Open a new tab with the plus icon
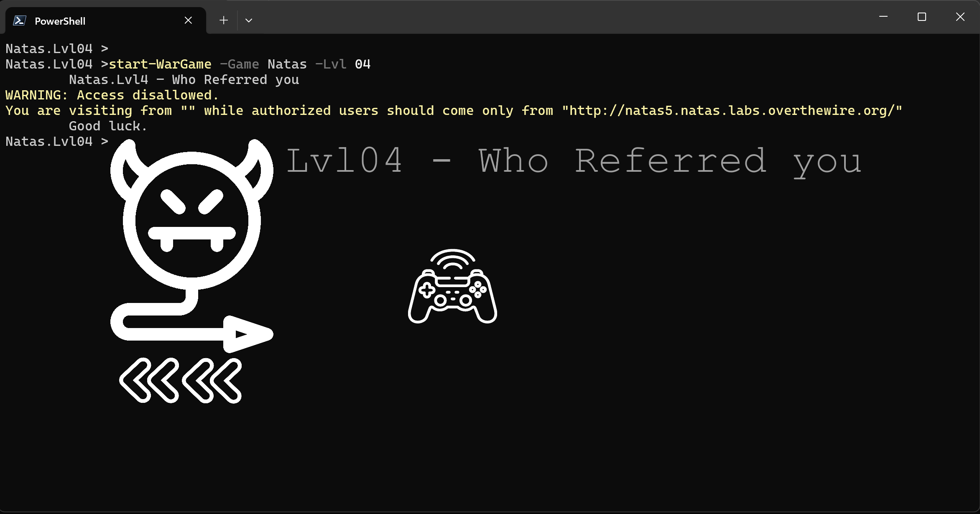This screenshot has height=514, width=980. coord(224,20)
